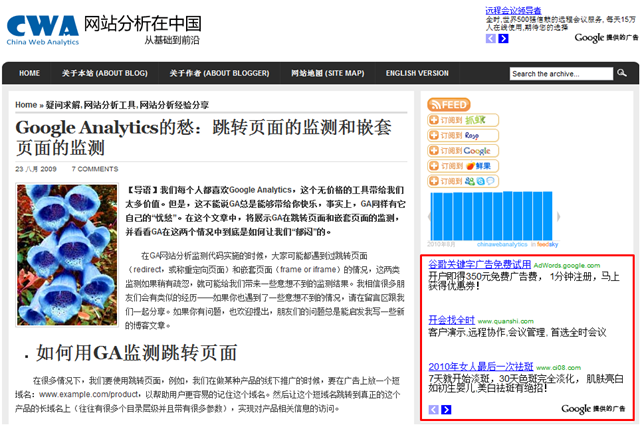Click the orange RSS FEED badge

coord(448,104)
